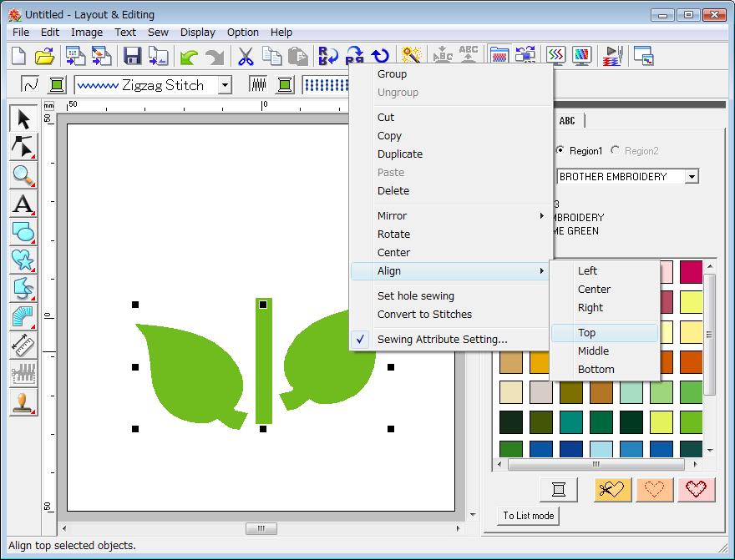Viewport: 735px width, 560px height.
Task: Click the green stem rectangle shape
Action: [264, 361]
